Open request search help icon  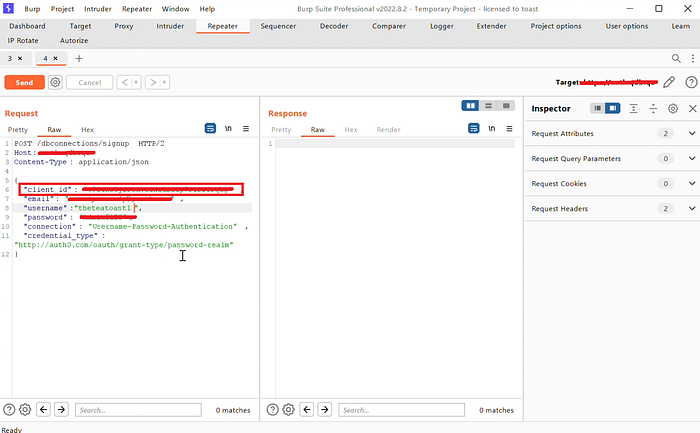pyautogui.click(x=9, y=410)
